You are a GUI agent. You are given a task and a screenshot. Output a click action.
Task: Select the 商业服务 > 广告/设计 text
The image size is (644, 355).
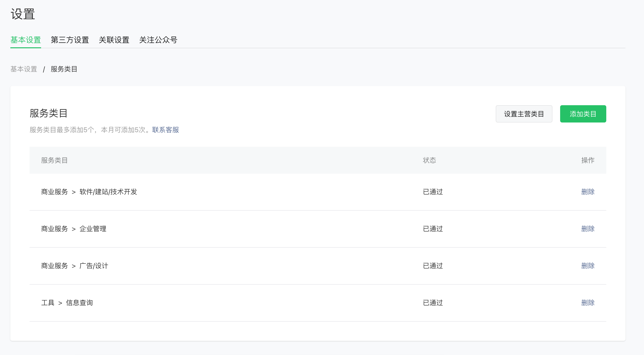click(x=74, y=266)
